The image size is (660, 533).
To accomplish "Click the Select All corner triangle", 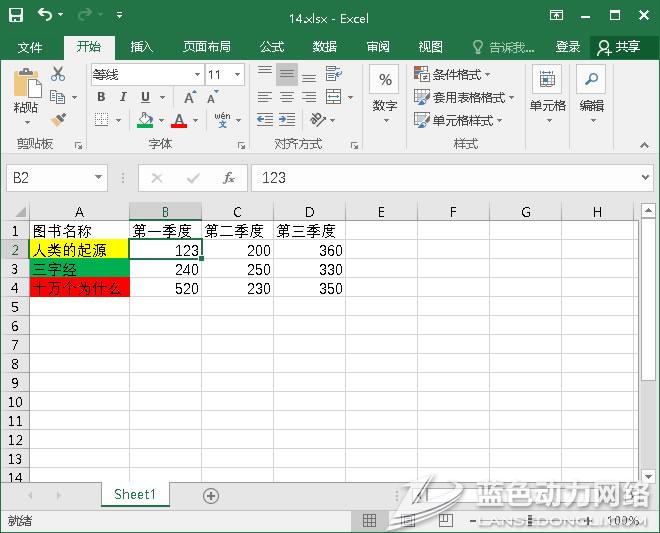I will 19,211.
